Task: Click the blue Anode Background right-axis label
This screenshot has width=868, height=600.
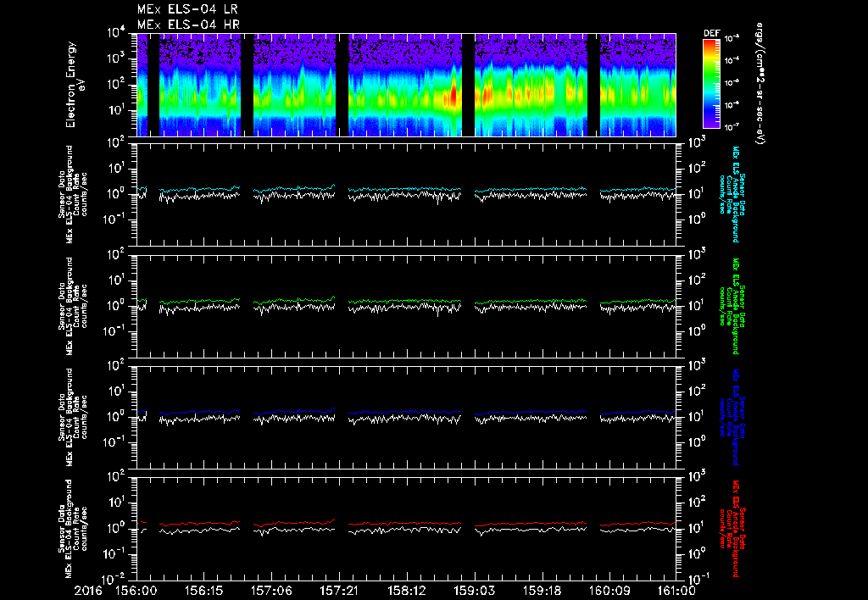Action: click(x=732, y=417)
